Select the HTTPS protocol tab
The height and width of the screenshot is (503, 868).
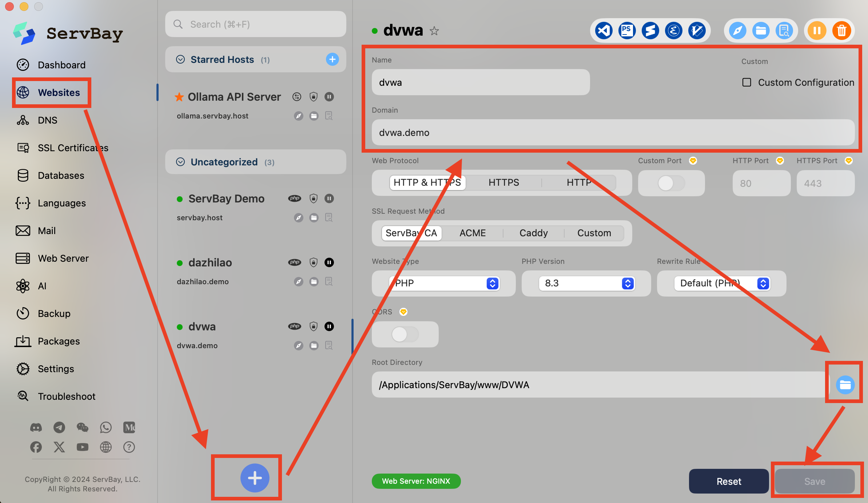pyautogui.click(x=503, y=182)
